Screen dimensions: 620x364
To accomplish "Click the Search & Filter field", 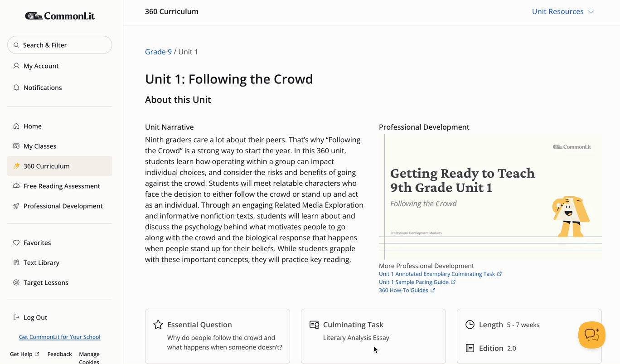I will click(x=60, y=45).
